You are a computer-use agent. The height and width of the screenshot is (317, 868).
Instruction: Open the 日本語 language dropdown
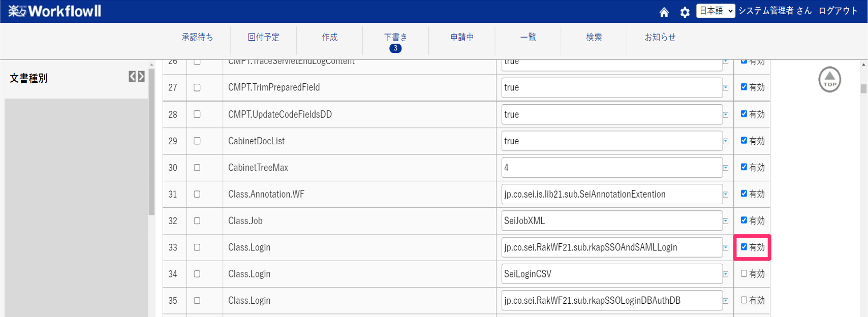pos(716,11)
